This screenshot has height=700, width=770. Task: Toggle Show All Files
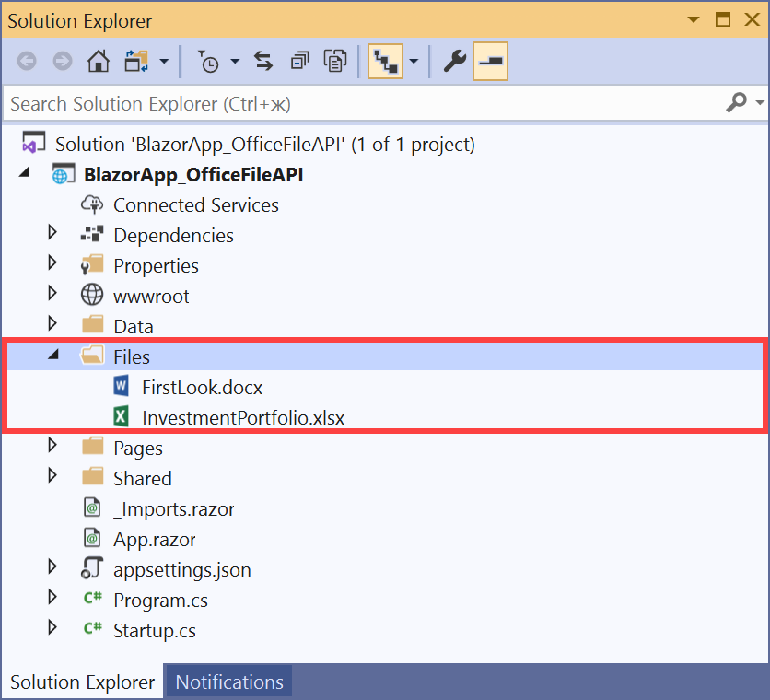point(335,62)
